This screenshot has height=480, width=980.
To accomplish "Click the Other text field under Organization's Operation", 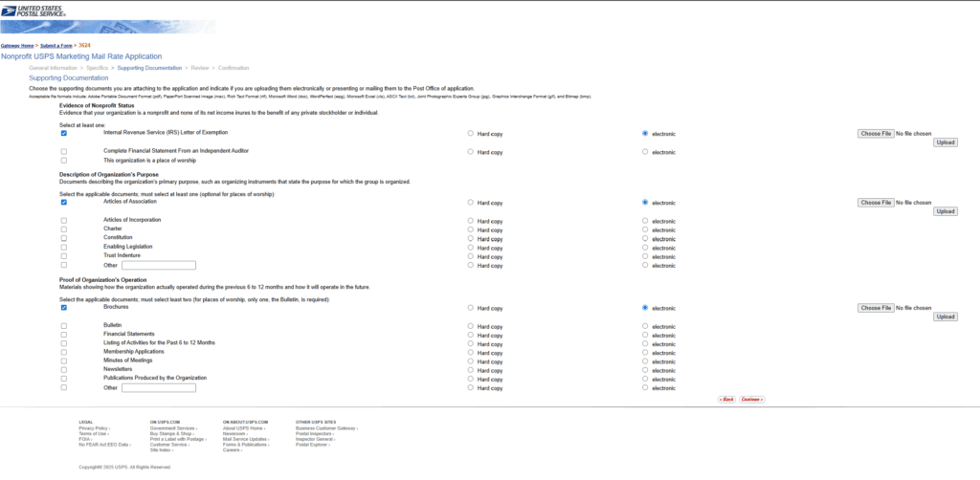I will tap(159, 387).
